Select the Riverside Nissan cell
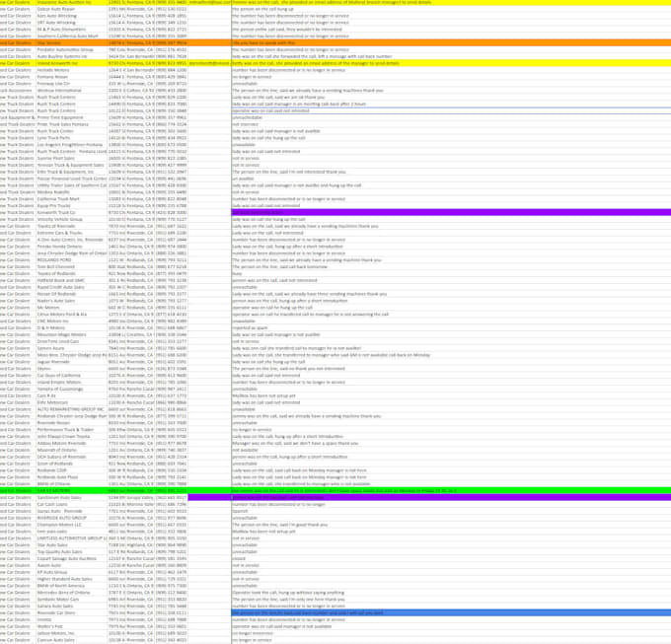This screenshot has width=671, height=644. tap(71, 423)
